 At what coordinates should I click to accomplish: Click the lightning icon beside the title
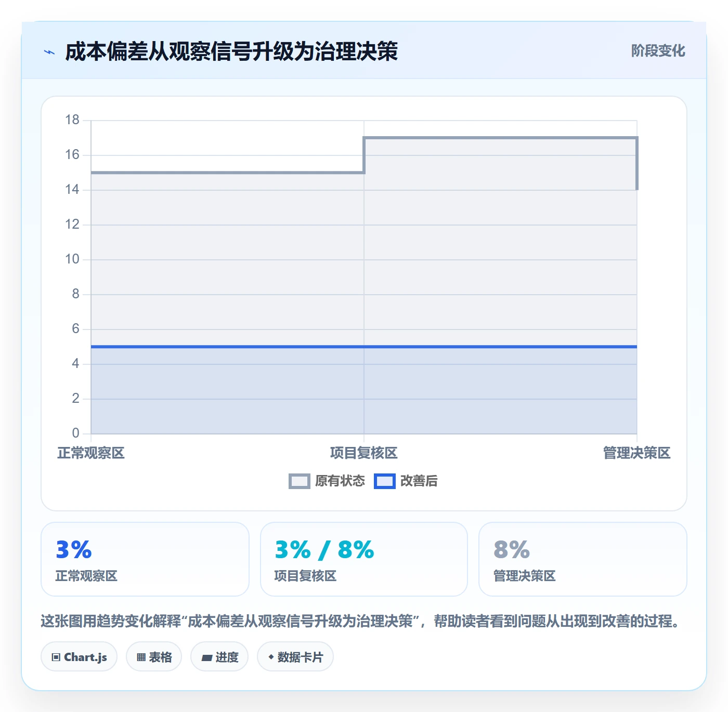coord(49,52)
